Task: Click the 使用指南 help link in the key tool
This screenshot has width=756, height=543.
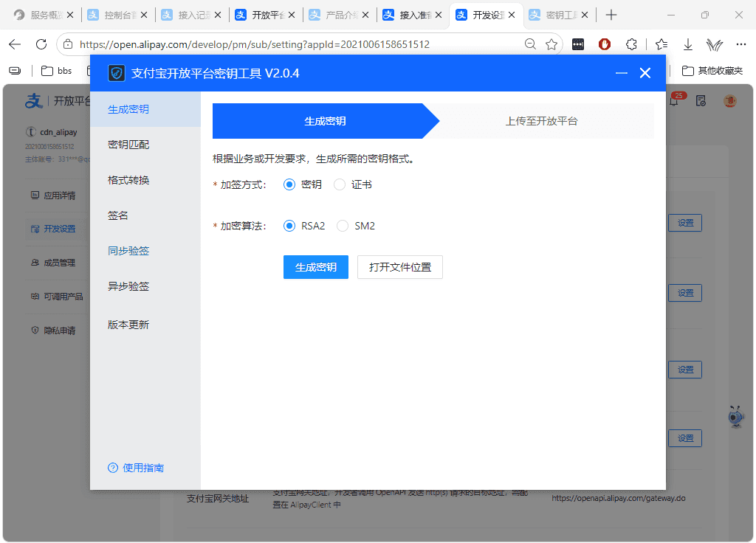Action: 136,468
